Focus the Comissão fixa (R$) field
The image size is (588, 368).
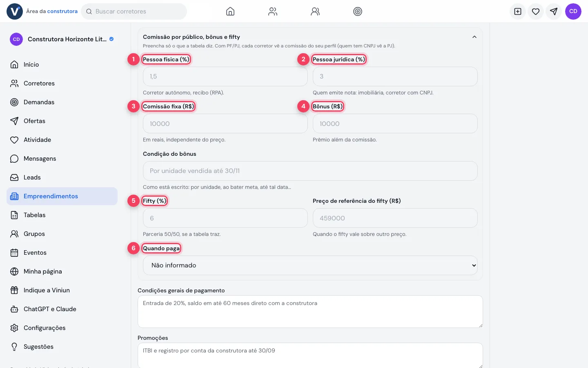click(x=225, y=123)
